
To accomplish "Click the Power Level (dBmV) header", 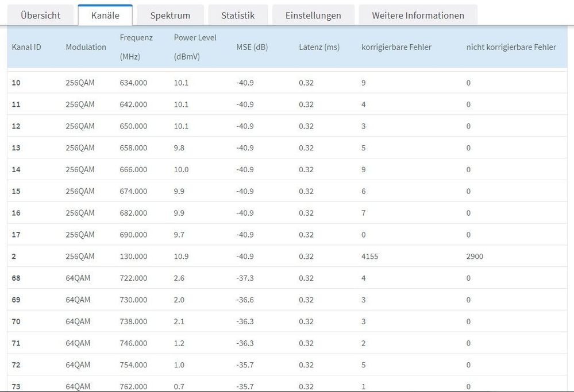I will [195, 47].
